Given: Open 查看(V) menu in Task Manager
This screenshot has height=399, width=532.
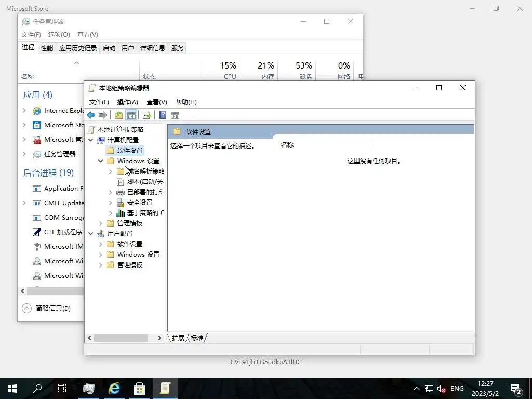Looking at the screenshot, I should pos(87,35).
